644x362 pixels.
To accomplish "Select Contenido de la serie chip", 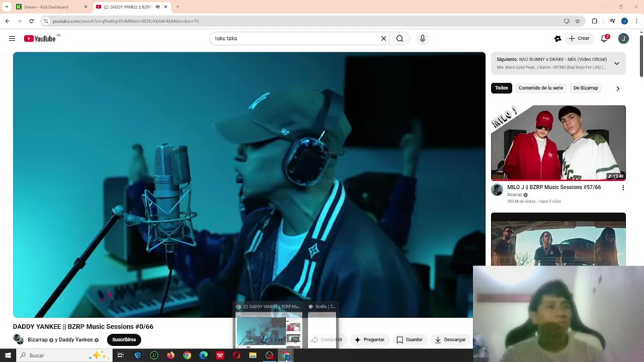I will (x=541, y=88).
